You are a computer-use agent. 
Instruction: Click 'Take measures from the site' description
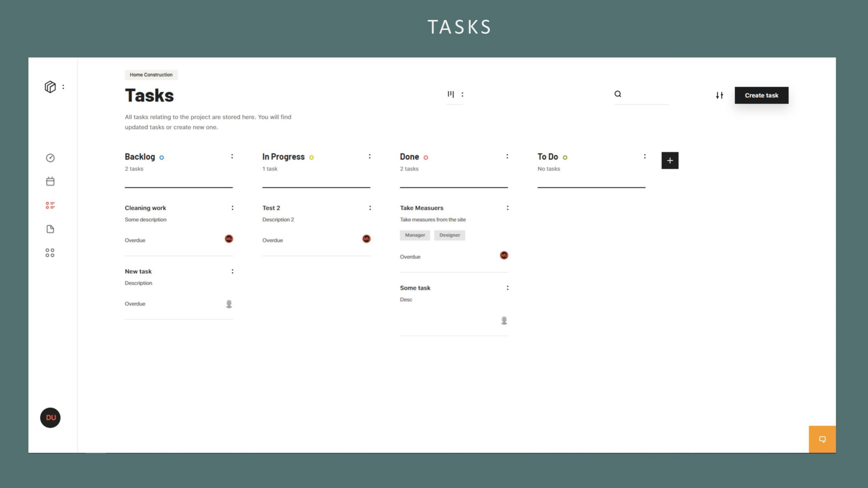click(433, 220)
